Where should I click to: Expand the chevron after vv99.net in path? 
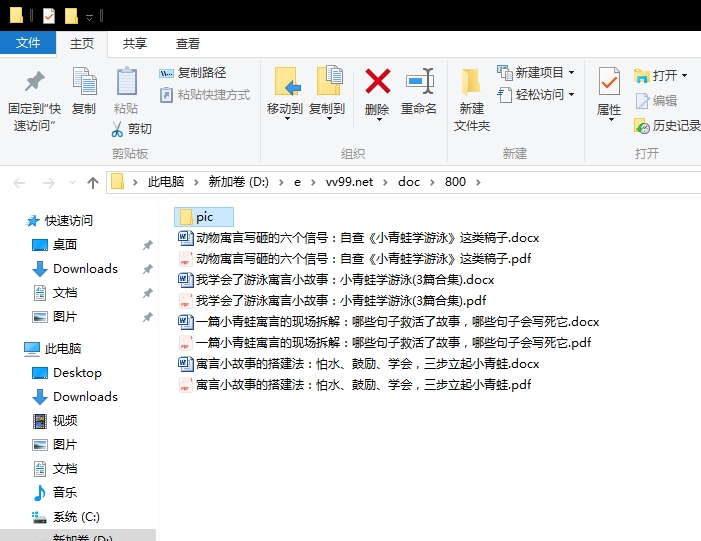pyautogui.click(x=385, y=182)
